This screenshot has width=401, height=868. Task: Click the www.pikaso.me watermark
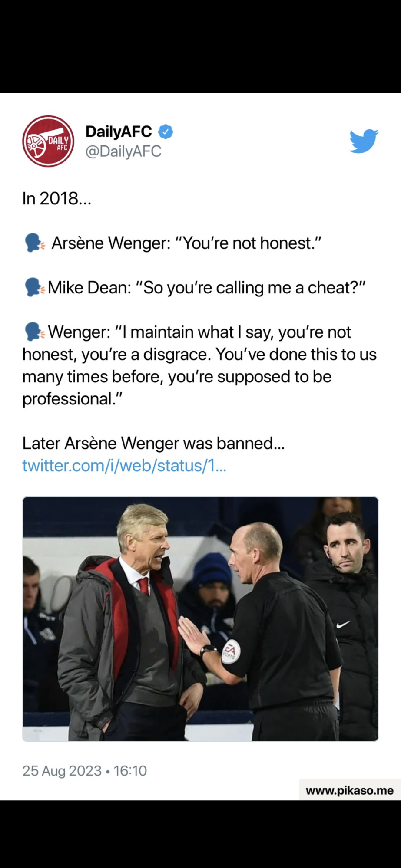click(x=349, y=790)
